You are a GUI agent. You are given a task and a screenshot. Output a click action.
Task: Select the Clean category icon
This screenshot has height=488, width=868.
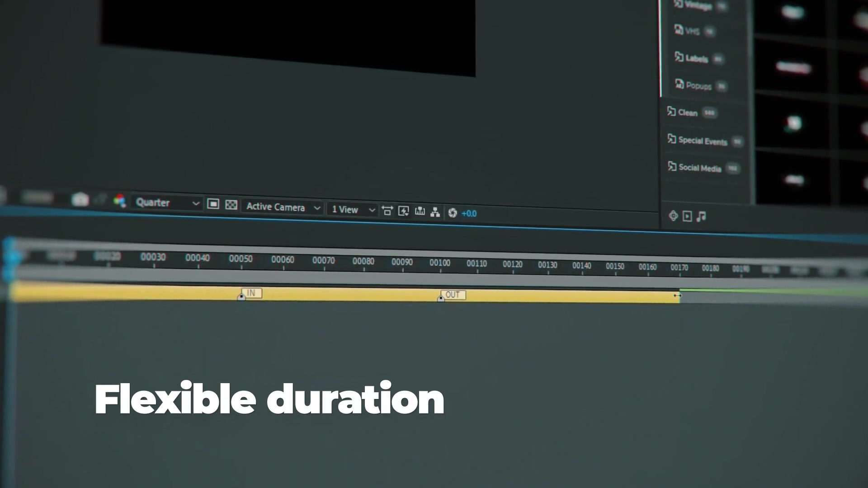pyautogui.click(x=672, y=113)
